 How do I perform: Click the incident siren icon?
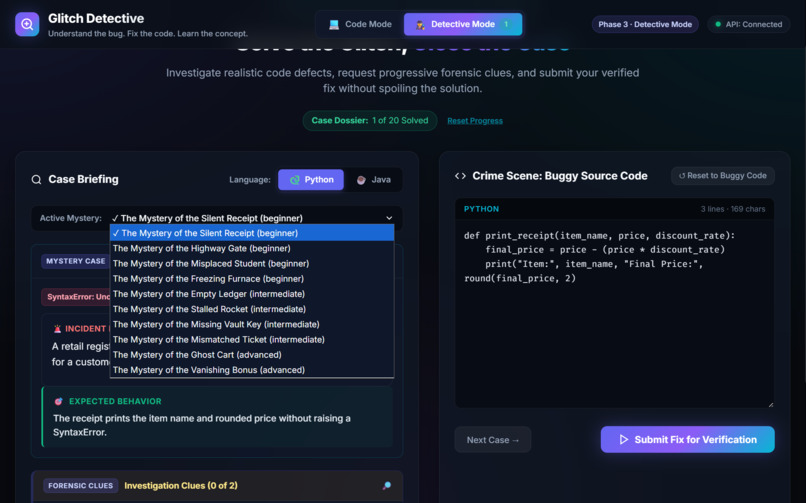coord(58,329)
